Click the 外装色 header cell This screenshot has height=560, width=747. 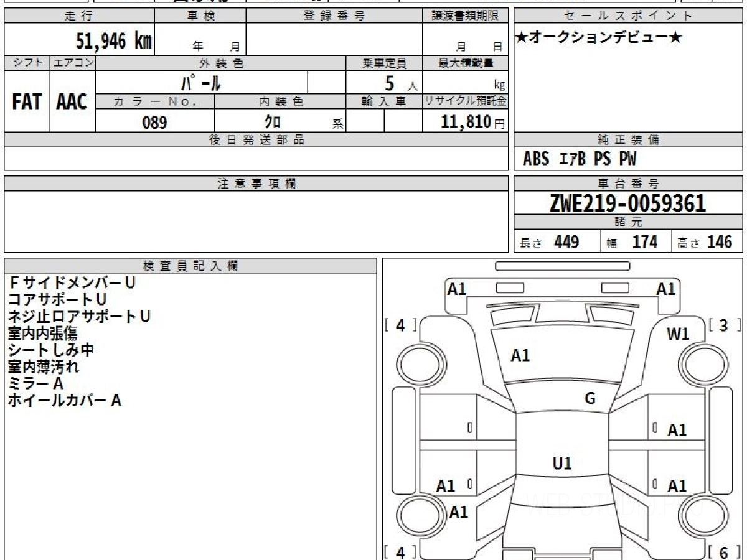(x=221, y=63)
